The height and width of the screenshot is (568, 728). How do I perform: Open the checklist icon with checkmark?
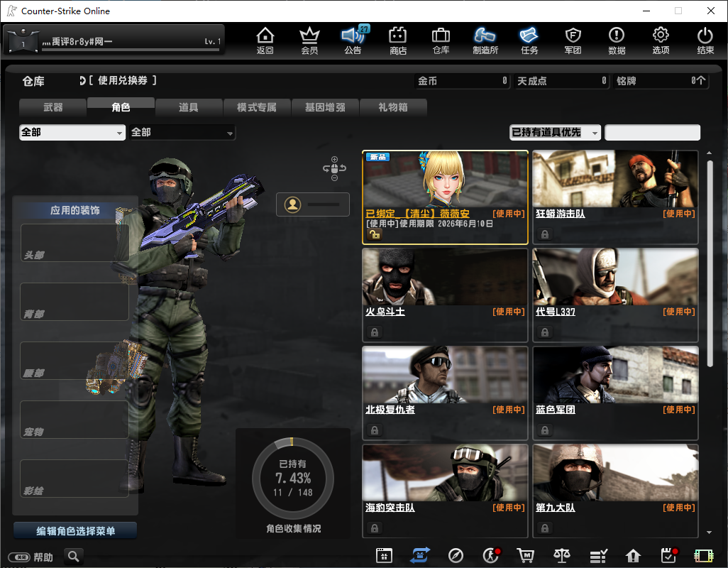(x=598, y=555)
